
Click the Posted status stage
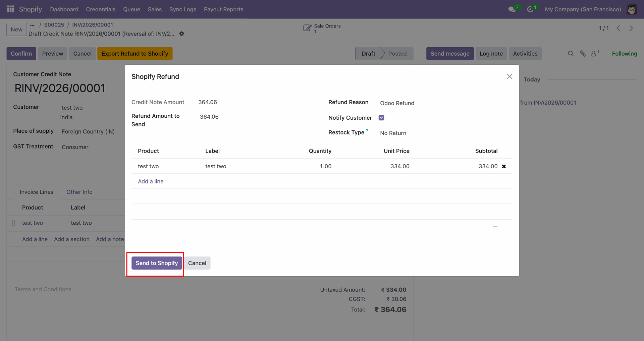click(397, 54)
